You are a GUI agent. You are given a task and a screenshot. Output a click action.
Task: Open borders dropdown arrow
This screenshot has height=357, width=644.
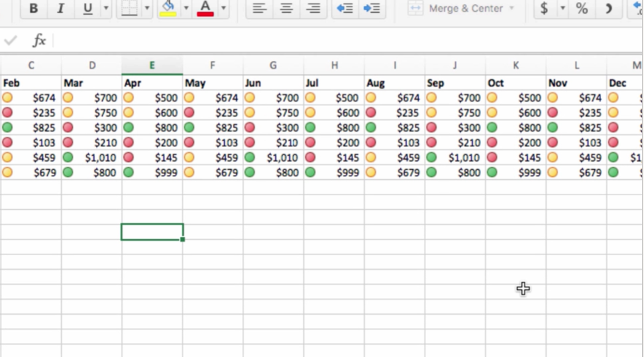point(147,8)
